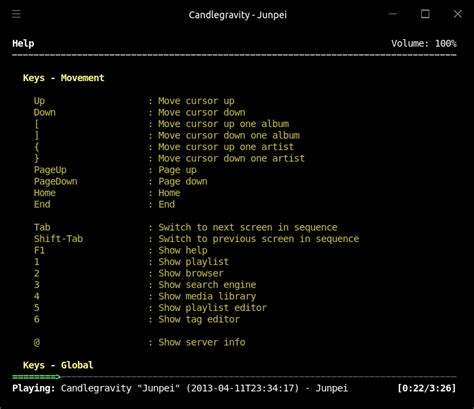Close the Candlegravity - Junpei window
This screenshot has height=409, width=474.
point(458,14)
